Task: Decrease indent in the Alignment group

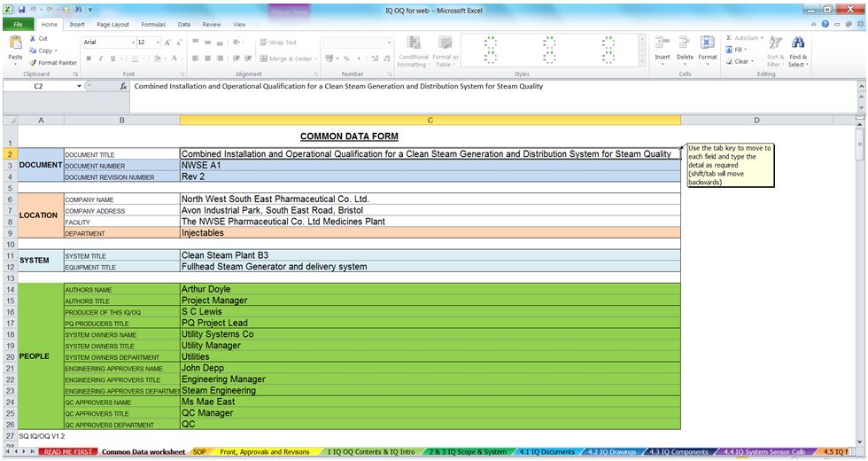Action: 236,59
